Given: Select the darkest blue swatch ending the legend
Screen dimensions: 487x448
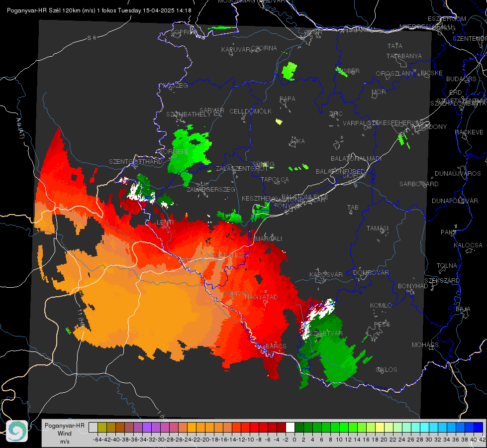Looking at the screenshot, I should point(479,427).
